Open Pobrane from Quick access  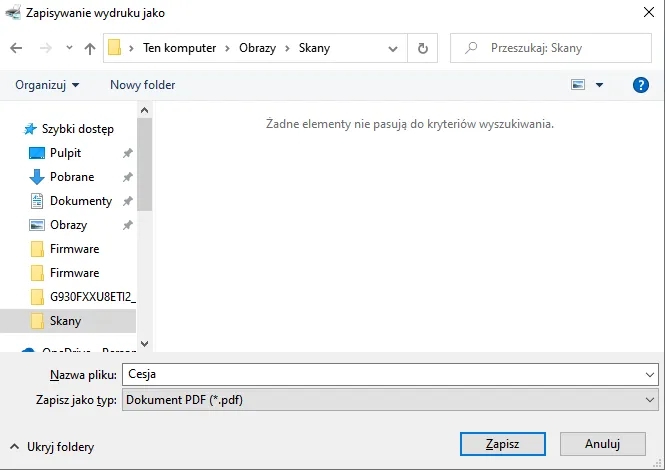(x=72, y=177)
